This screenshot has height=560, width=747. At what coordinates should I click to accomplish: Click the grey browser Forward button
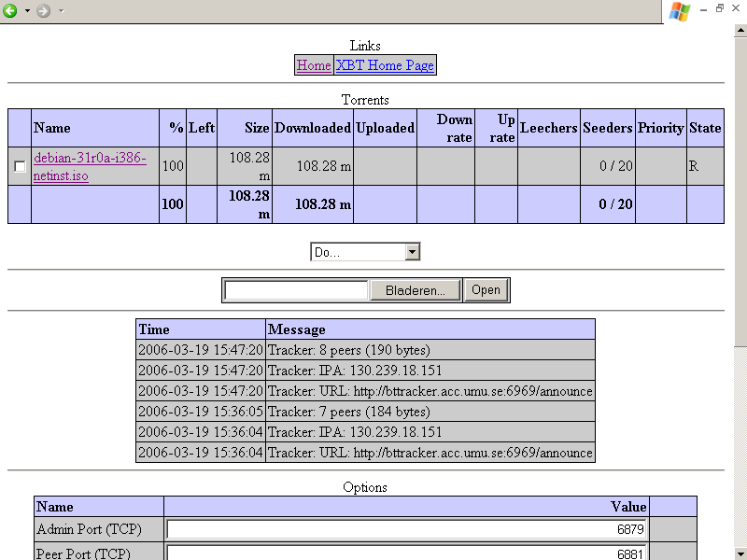(x=43, y=10)
